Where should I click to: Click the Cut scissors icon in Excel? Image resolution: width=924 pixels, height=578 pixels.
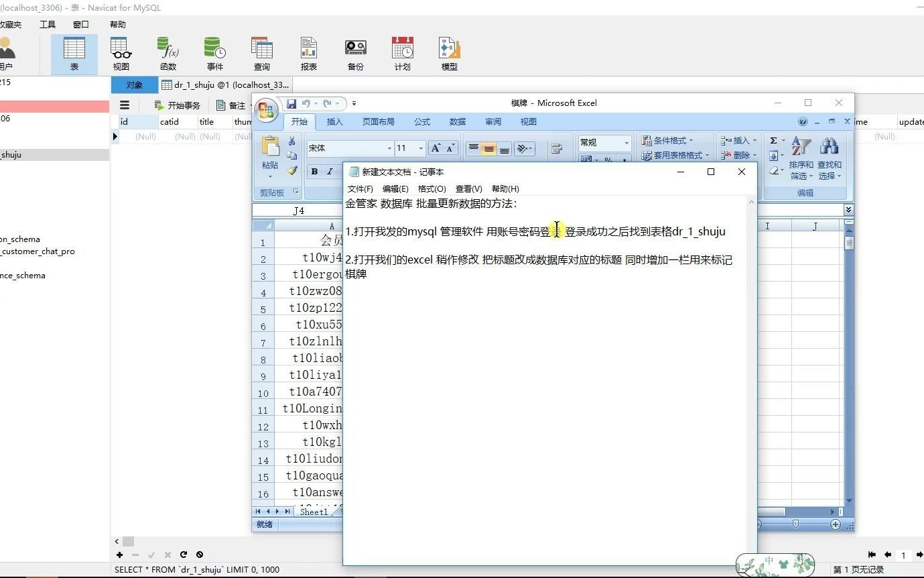point(292,141)
